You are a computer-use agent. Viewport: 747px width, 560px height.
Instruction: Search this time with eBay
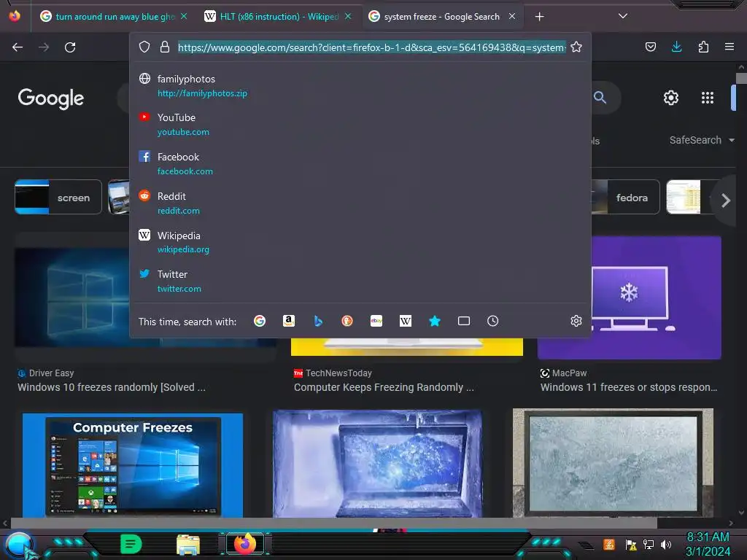[x=376, y=321]
